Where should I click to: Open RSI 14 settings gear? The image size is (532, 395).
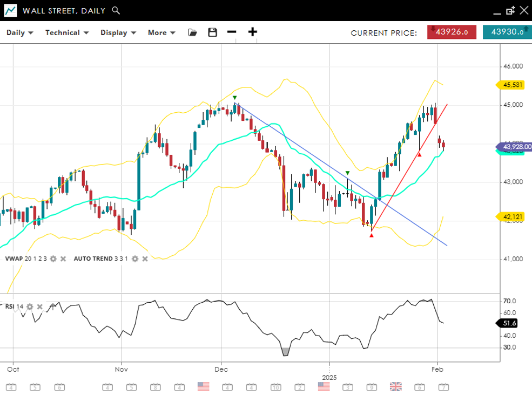[30, 307]
